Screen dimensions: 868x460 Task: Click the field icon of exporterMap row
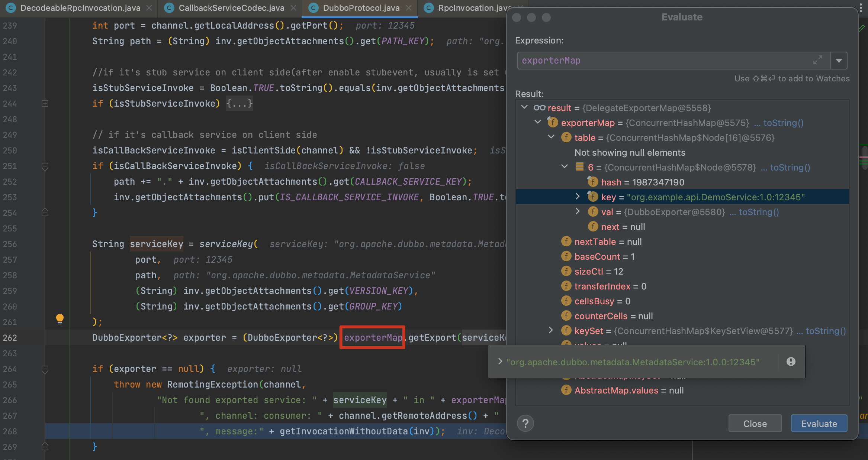tap(553, 122)
